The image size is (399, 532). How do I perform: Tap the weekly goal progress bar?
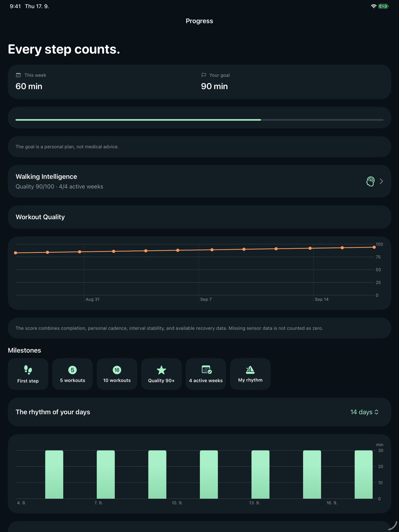(x=199, y=120)
